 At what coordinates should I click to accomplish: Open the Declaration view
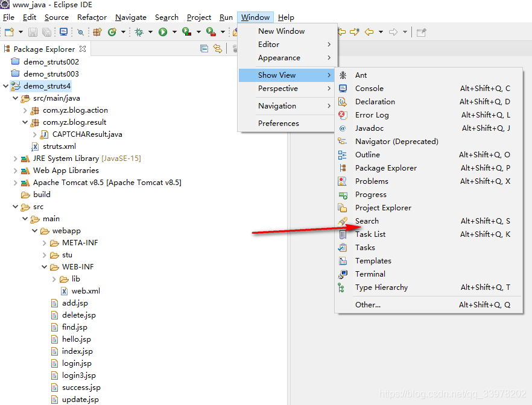pos(428,102)
